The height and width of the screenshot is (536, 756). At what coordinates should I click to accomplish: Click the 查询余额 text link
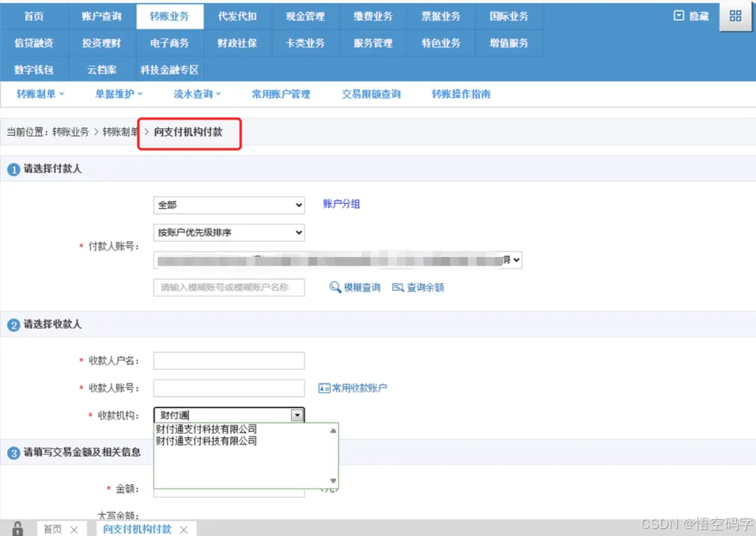[426, 287]
